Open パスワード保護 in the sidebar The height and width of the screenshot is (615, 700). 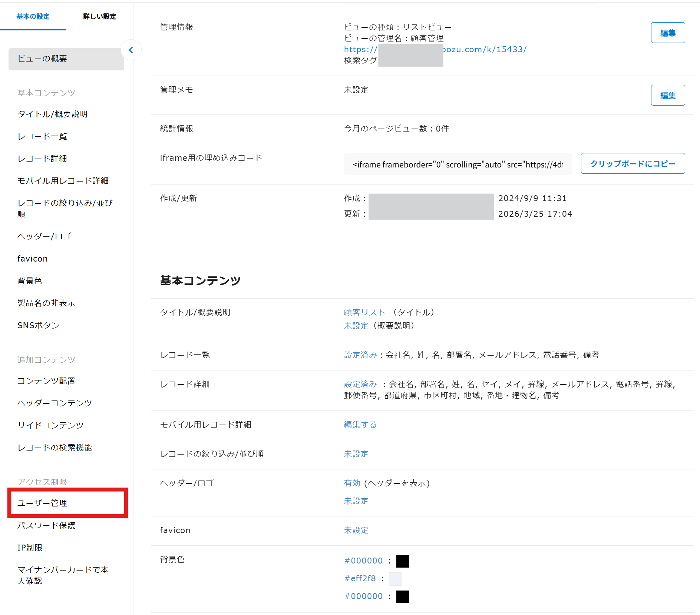coord(46,525)
